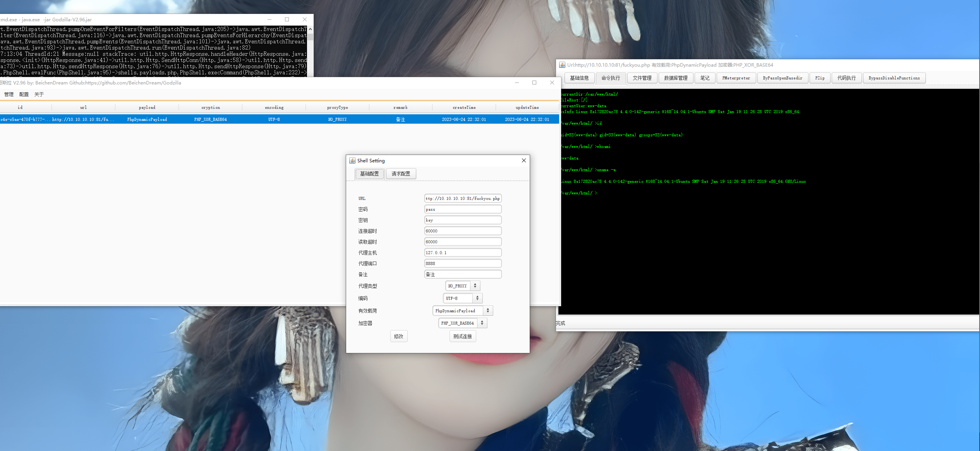The height and width of the screenshot is (451, 980).
Task: Switch to the 笔记 tab
Action: click(705, 78)
